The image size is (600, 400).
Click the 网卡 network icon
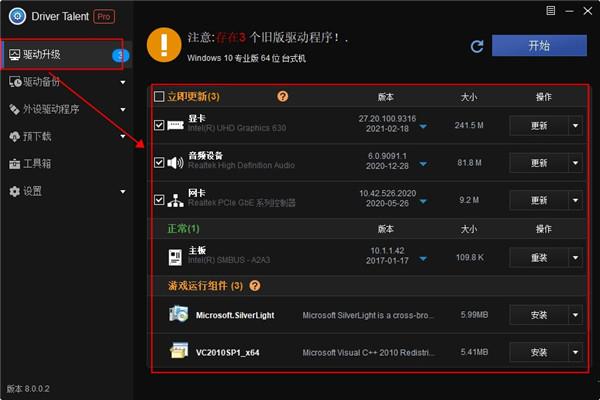click(176, 200)
